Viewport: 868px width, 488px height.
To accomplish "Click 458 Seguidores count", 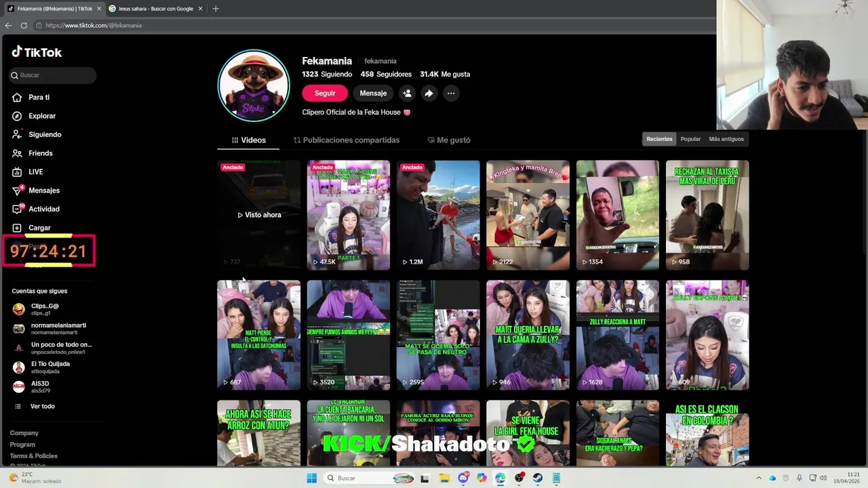I will (386, 75).
